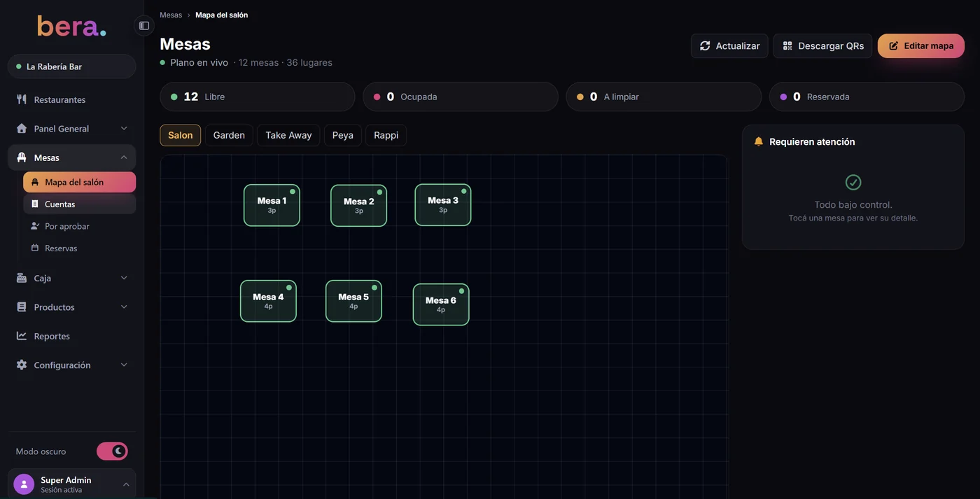This screenshot has width=980, height=499.
Task: Click the bell icon in Requieren atención
Action: [759, 141]
